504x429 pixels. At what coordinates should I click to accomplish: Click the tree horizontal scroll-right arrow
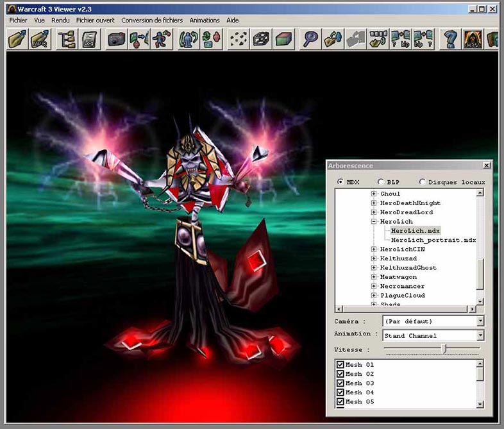coord(472,309)
